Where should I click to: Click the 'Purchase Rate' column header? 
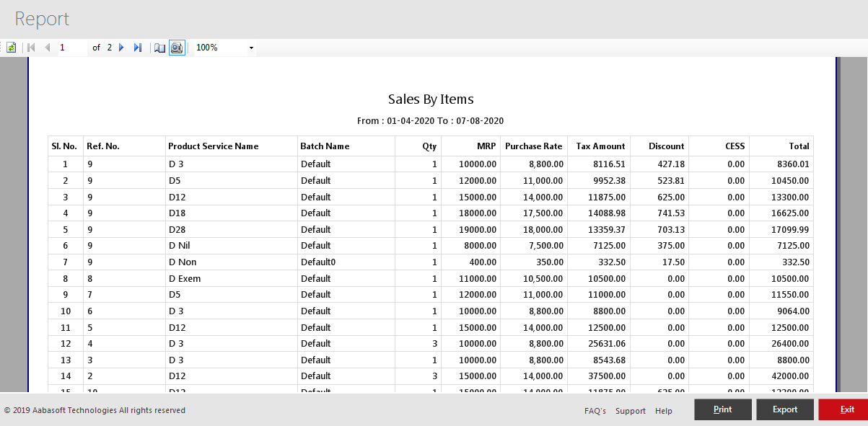tap(534, 146)
